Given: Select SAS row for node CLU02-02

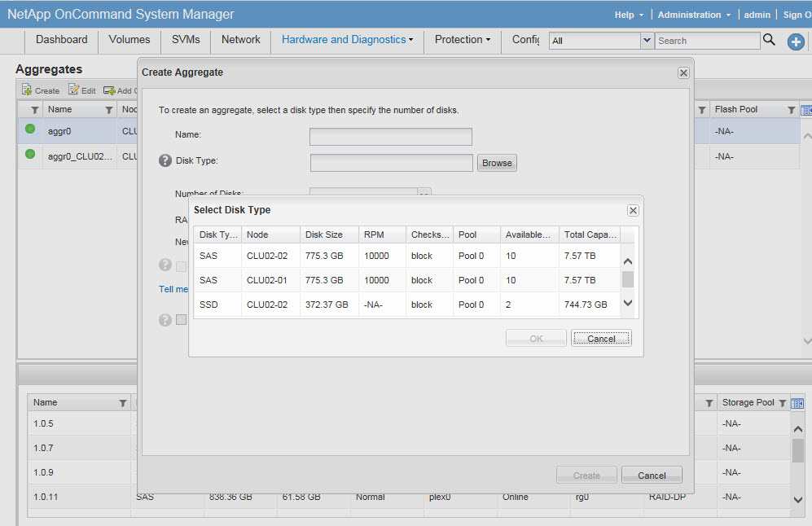Looking at the screenshot, I should 406,256.
